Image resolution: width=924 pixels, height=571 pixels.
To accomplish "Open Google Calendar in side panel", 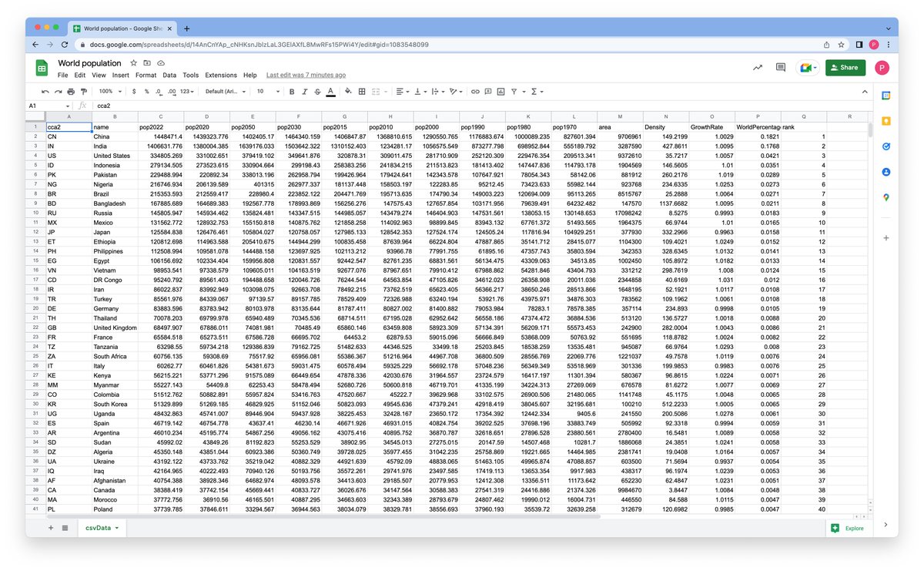I will (886, 96).
